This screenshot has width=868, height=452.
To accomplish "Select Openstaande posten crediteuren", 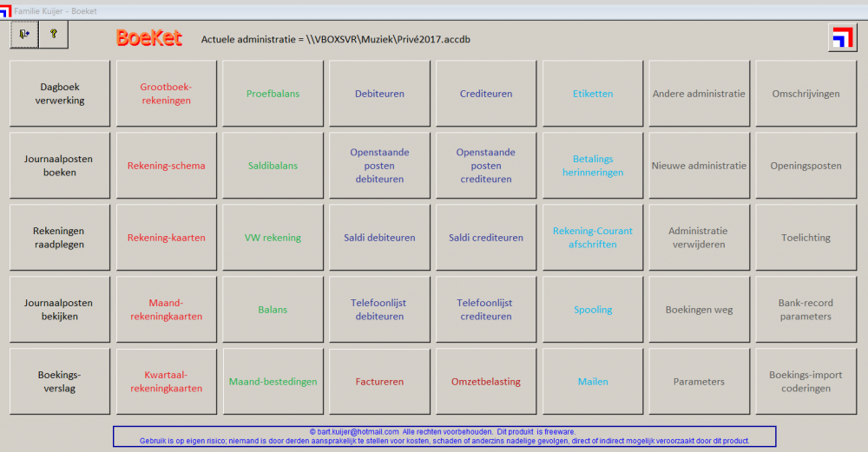I will click(x=486, y=166).
